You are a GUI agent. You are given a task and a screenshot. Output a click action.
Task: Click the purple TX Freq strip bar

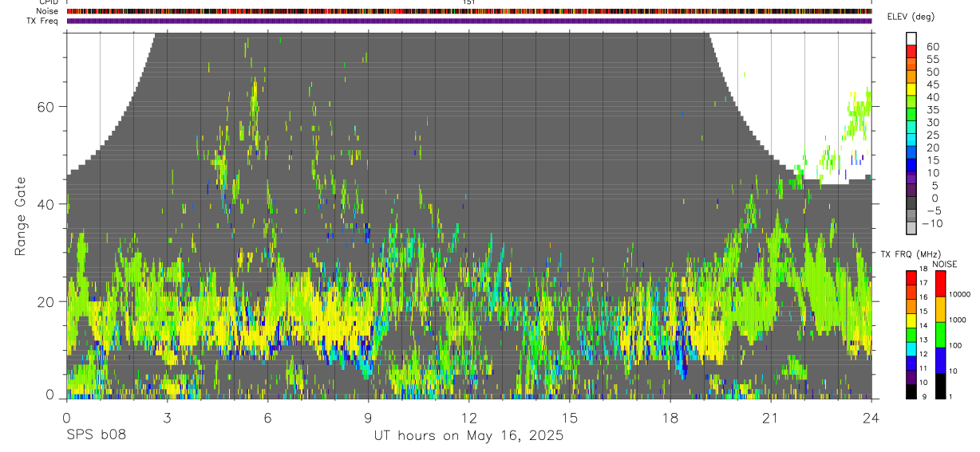pyautogui.click(x=469, y=21)
